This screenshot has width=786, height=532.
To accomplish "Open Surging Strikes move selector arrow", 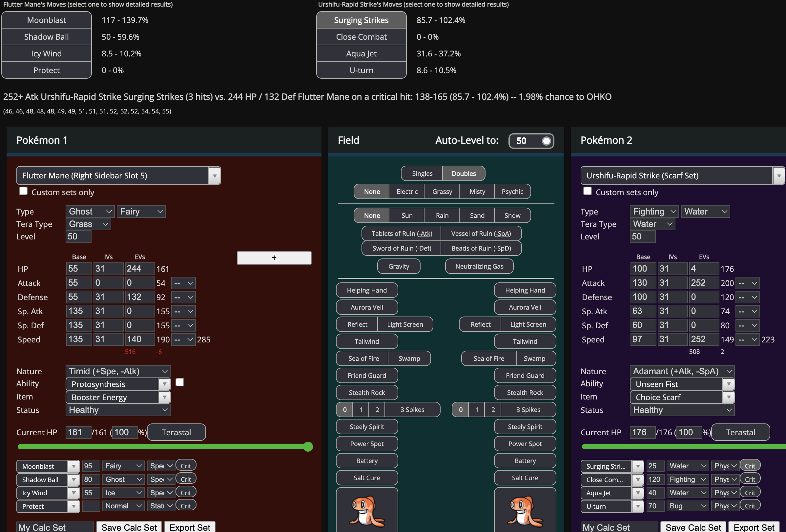I will [637, 466].
